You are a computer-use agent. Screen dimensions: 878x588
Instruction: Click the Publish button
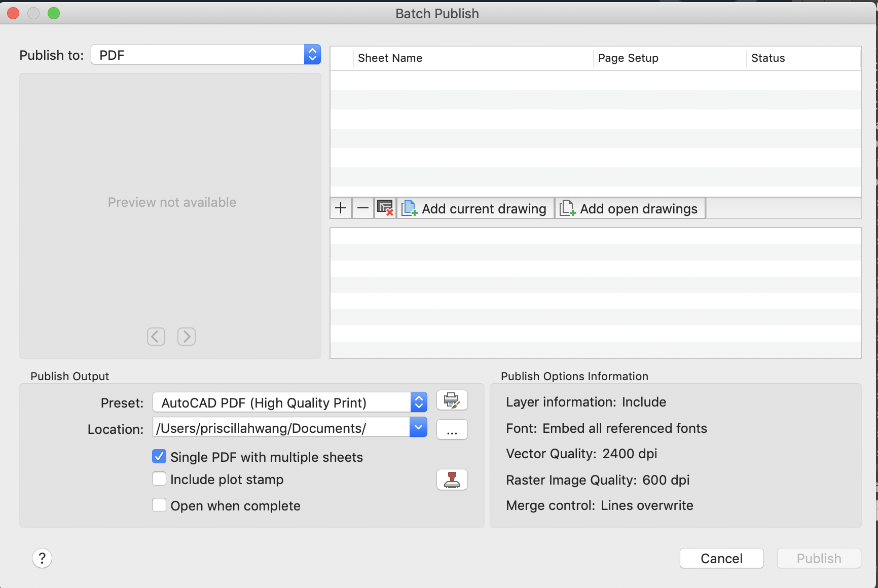point(818,558)
